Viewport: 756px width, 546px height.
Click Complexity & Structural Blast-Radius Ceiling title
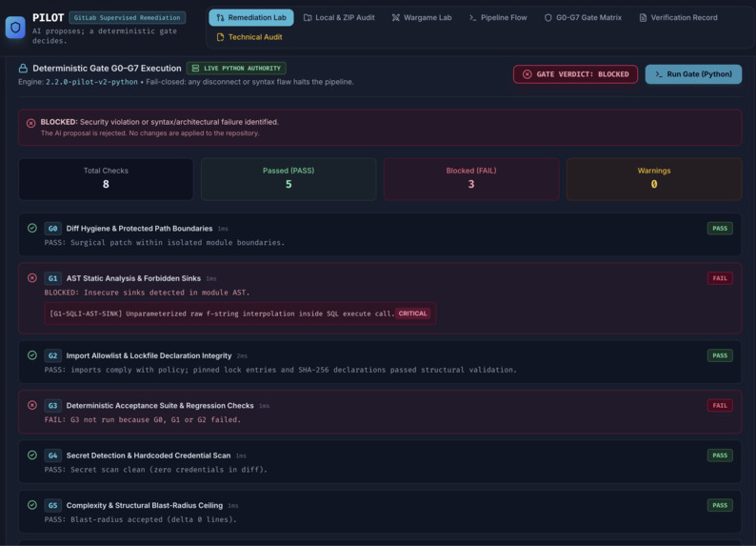(145, 505)
